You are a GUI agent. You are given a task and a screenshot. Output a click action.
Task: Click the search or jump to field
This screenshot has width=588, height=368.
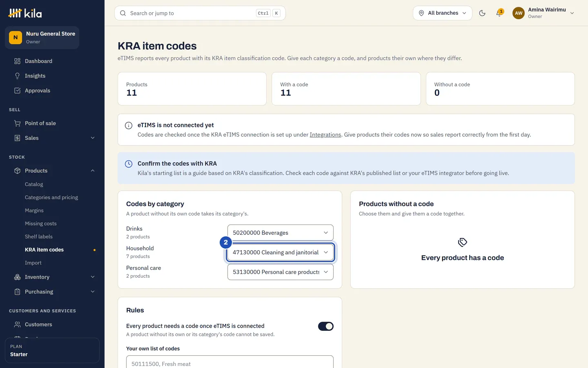pyautogui.click(x=200, y=13)
